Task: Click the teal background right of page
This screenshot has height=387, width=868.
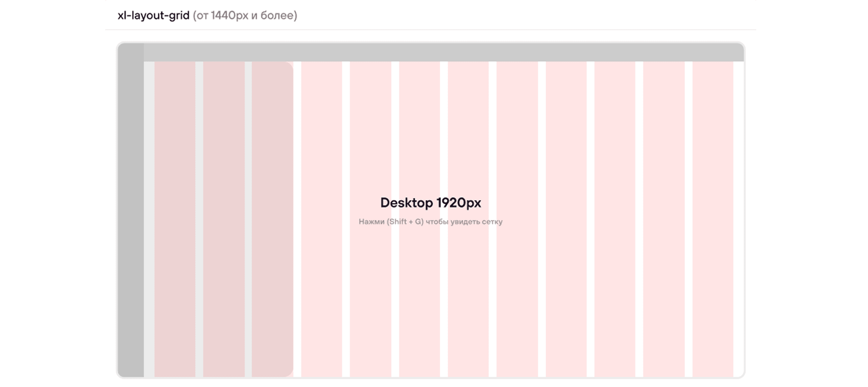Action: (x=812, y=194)
